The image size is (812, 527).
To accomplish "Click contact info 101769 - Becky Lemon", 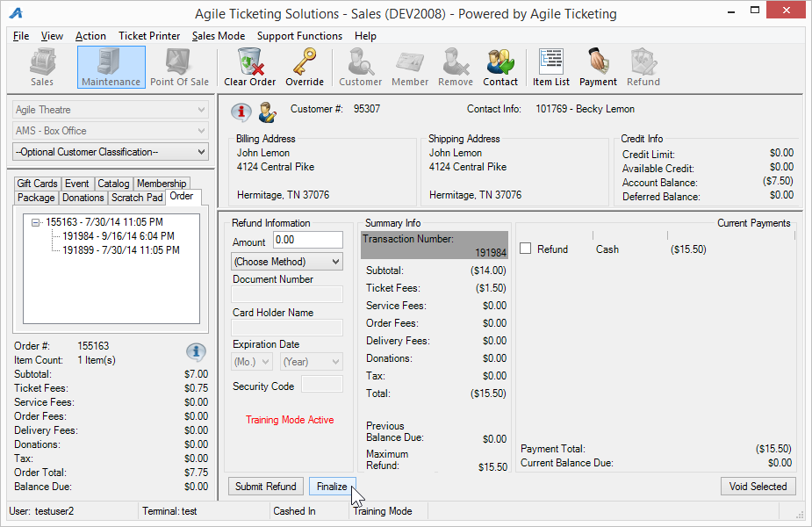I will click(585, 109).
